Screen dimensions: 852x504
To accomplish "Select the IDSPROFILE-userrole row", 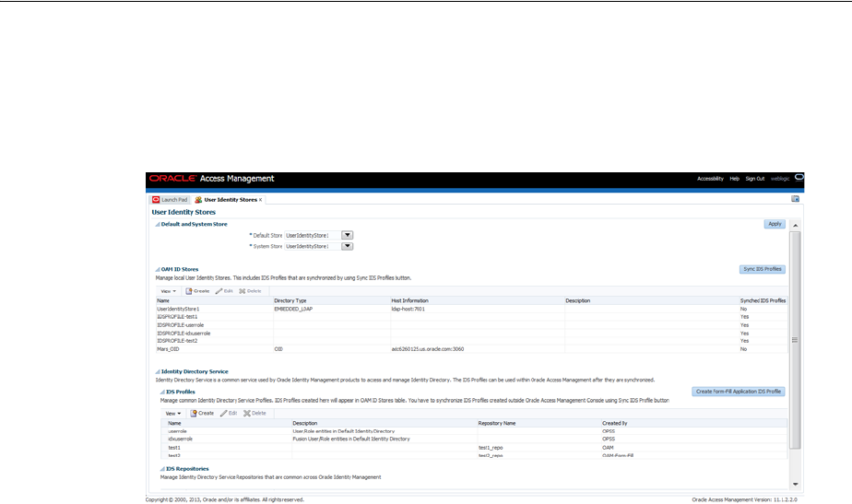I will tap(471, 325).
